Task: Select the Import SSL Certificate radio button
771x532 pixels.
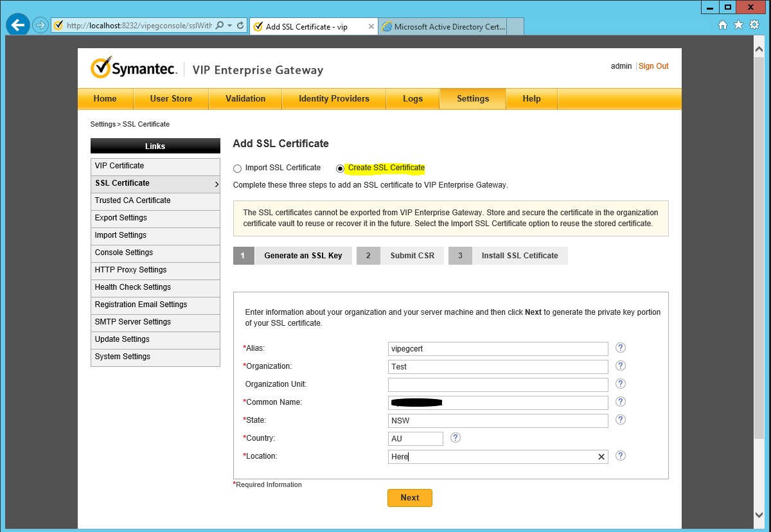Action: (x=238, y=168)
